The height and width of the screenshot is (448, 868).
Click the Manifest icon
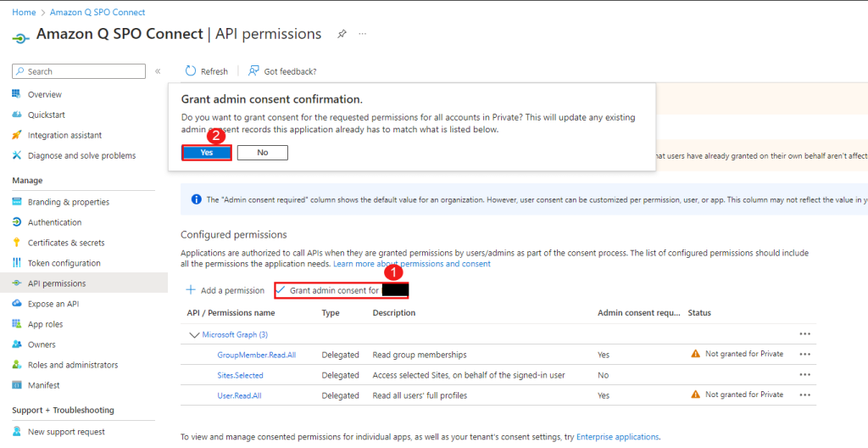coord(17,385)
